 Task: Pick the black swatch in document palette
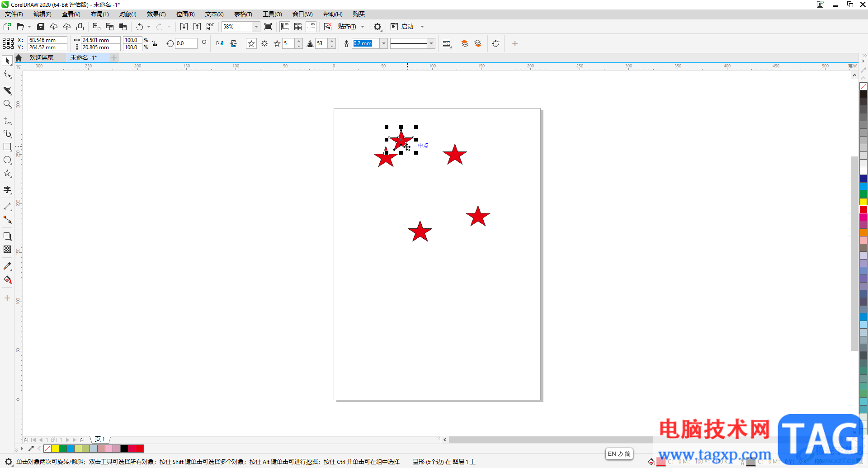tap(124, 449)
